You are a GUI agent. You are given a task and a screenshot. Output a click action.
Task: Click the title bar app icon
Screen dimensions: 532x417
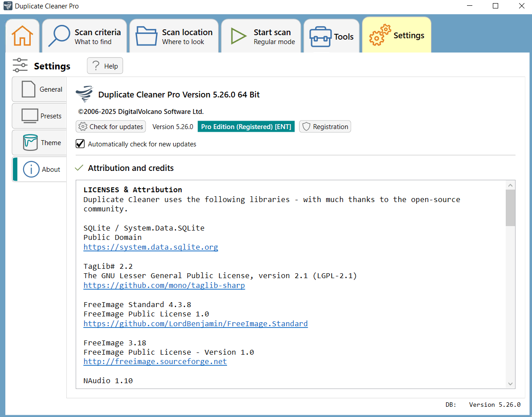pos(8,6)
